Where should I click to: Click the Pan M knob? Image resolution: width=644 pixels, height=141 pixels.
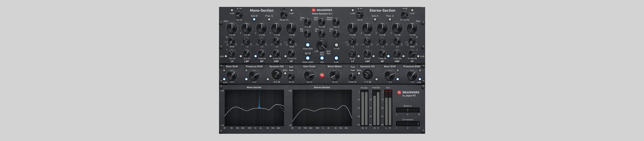click(x=322, y=34)
